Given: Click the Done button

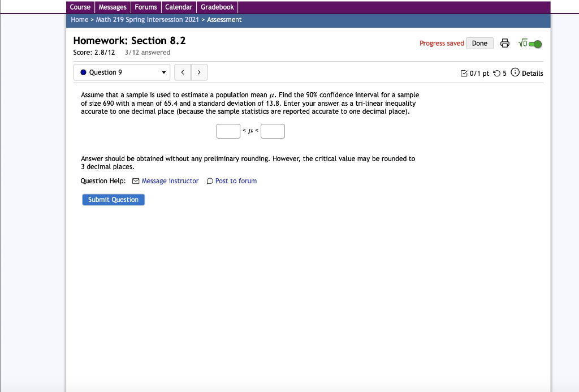Looking at the screenshot, I should click(479, 43).
